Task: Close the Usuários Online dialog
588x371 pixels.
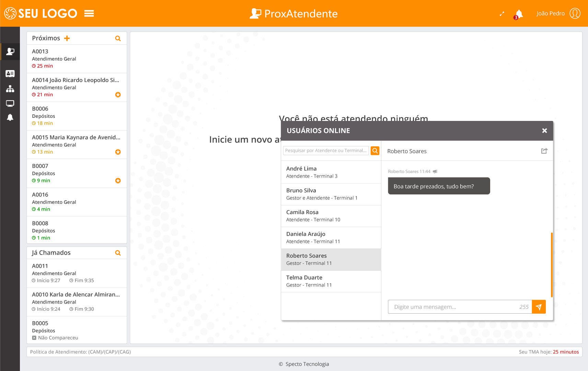Action: 544,131
